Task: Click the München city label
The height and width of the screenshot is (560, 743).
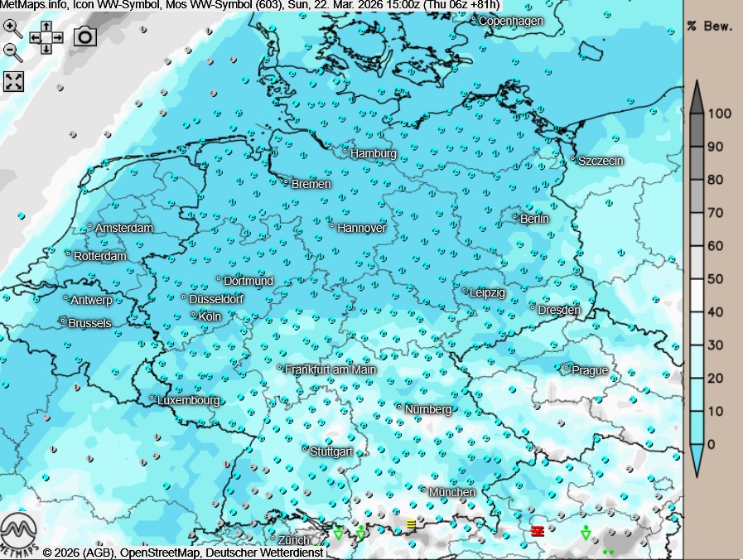Action: pyautogui.click(x=451, y=492)
